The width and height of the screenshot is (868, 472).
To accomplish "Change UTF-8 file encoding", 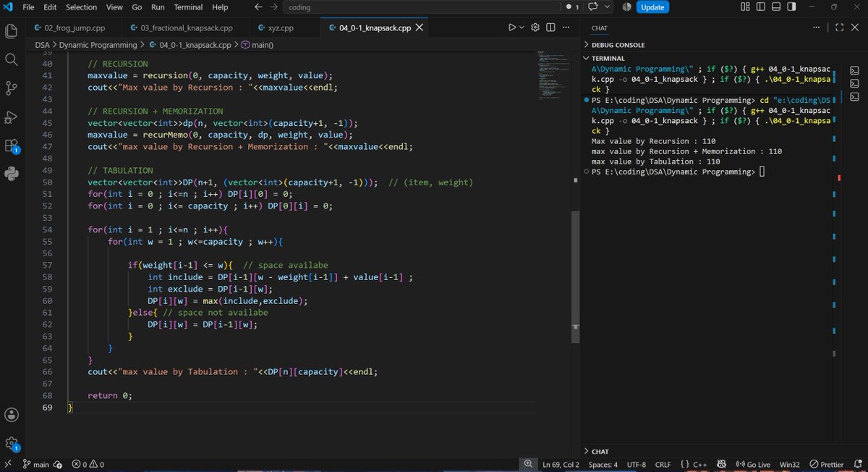I will pos(637,464).
